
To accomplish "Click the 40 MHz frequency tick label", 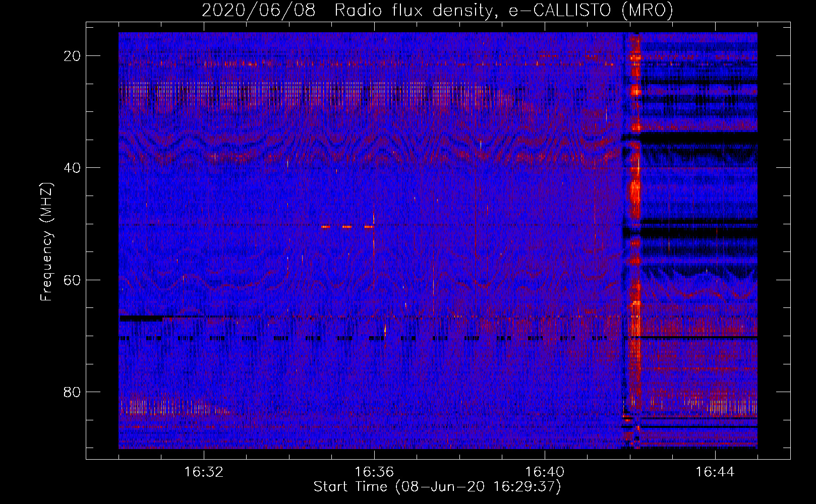I will [x=72, y=168].
